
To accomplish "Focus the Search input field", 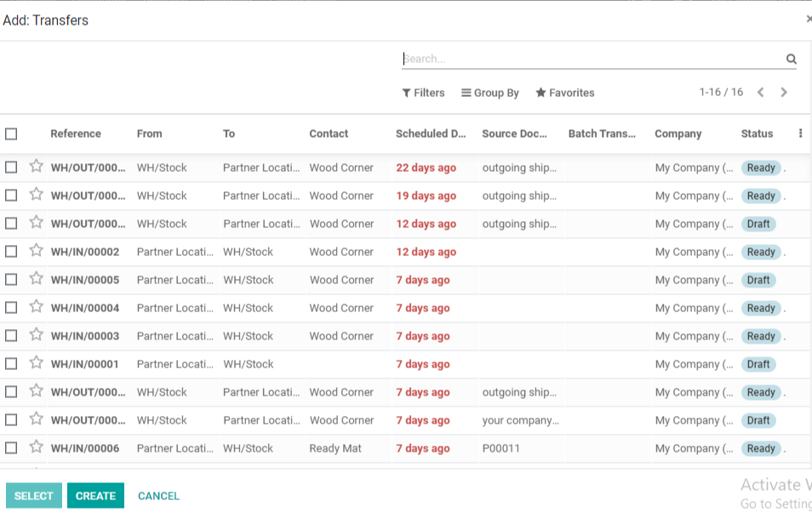I will pyautogui.click(x=587, y=60).
